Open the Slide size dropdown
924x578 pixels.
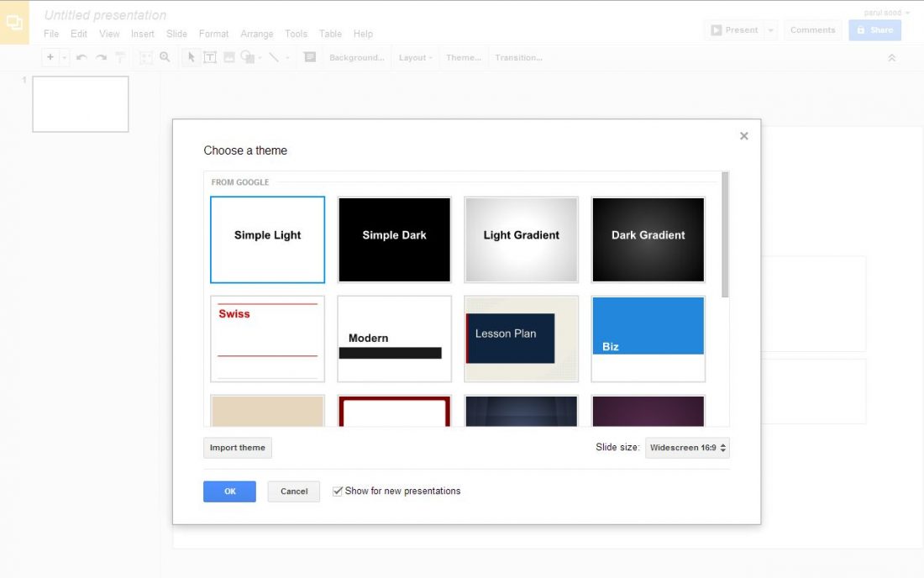click(687, 448)
